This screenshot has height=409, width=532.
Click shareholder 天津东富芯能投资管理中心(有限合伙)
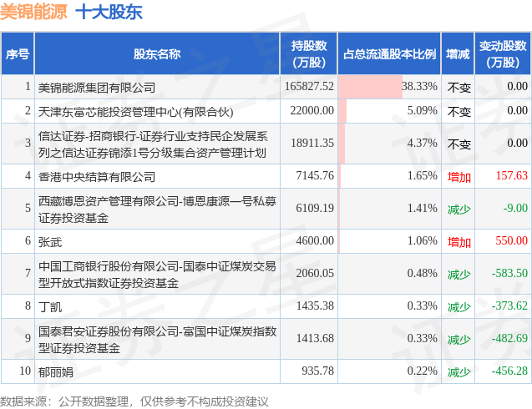pyautogui.click(x=135, y=112)
